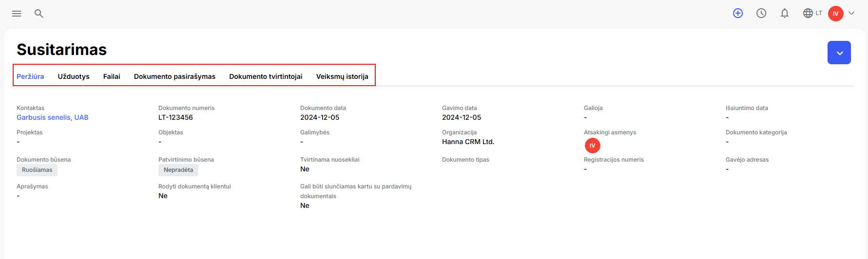Click the LT language label
This screenshot has height=259, width=868.
click(819, 13)
